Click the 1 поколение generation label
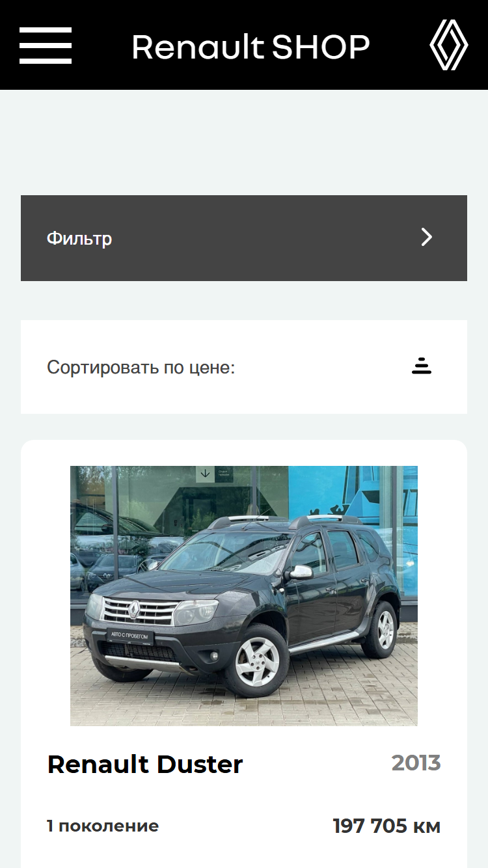The height and width of the screenshot is (868, 488). pos(103,826)
